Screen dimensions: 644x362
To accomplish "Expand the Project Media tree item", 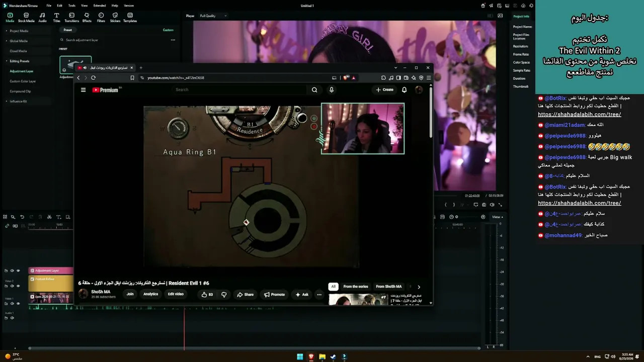I will click(x=7, y=31).
